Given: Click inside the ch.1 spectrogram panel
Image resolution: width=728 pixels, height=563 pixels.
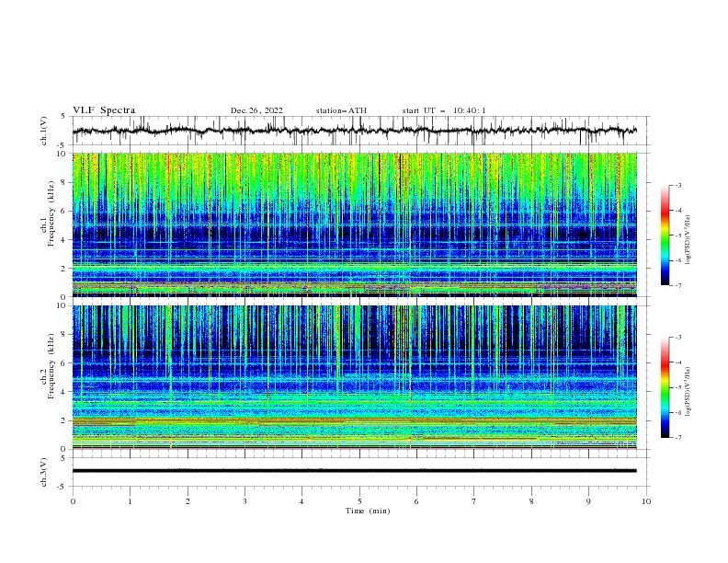Looking at the screenshot, I should 355,224.
